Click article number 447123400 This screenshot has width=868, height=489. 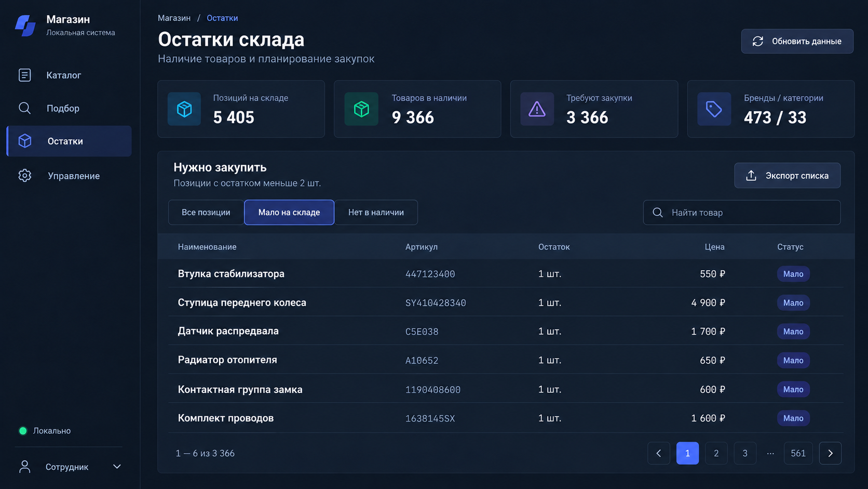click(430, 274)
